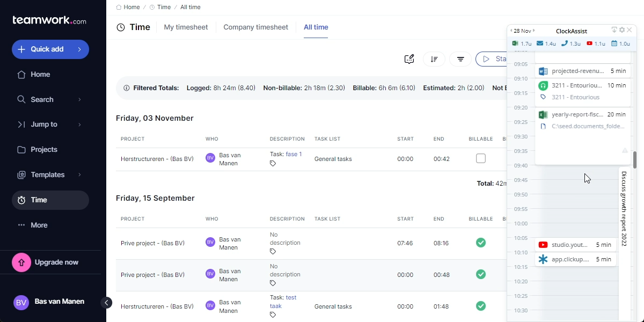This screenshot has width=644, height=322.
Task: Open the filter button
Action: coord(460,59)
